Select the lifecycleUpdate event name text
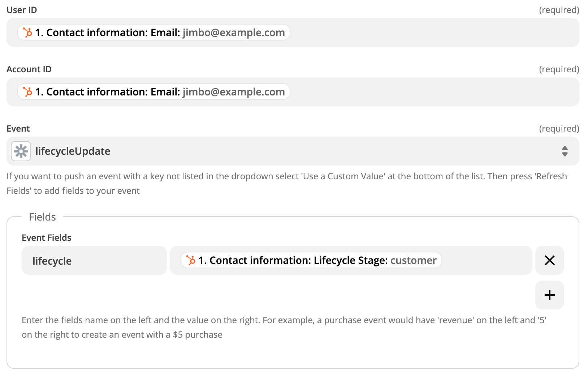The image size is (588, 376). [73, 151]
